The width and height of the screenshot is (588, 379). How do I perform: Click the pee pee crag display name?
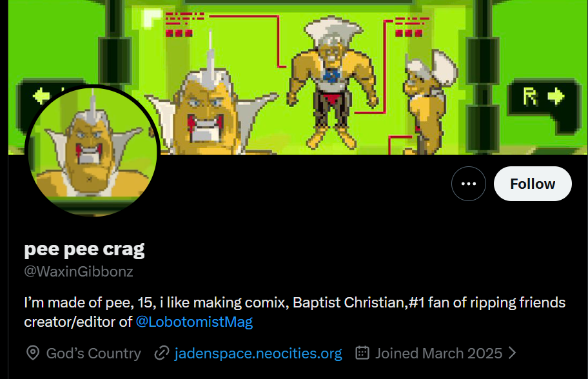pyautogui.click(x=84, y=249)
